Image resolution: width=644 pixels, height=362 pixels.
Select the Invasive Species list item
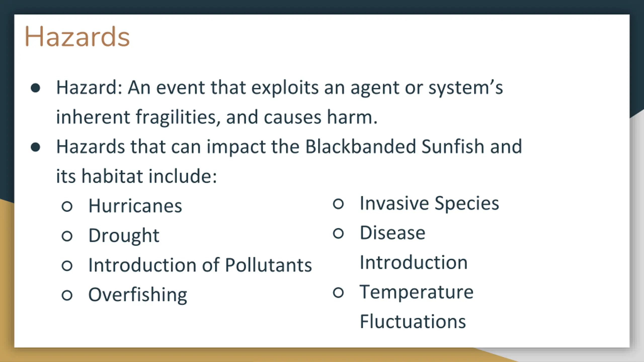click(x=429, y=203)
